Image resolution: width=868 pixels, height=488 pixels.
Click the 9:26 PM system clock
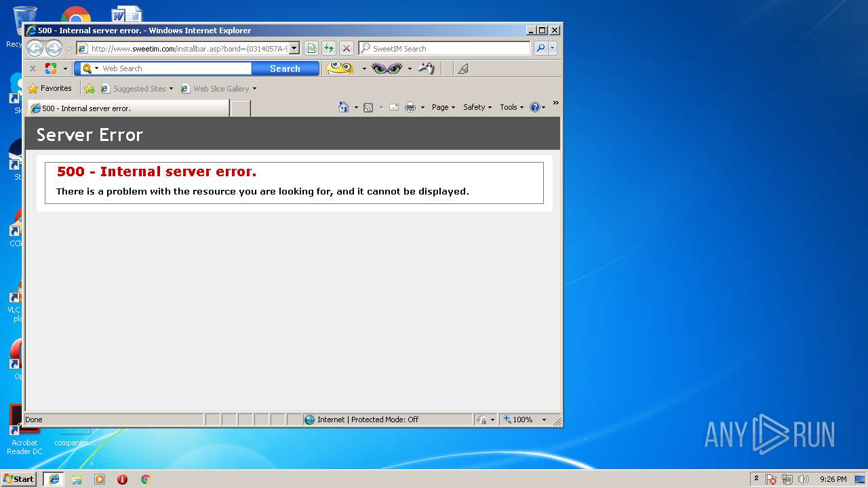(x=833, y=479)
